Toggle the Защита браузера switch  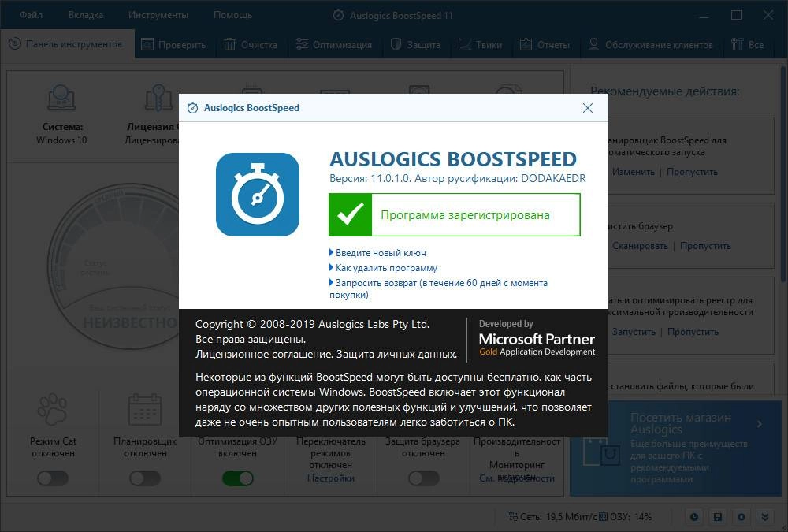tap(423, 478)
